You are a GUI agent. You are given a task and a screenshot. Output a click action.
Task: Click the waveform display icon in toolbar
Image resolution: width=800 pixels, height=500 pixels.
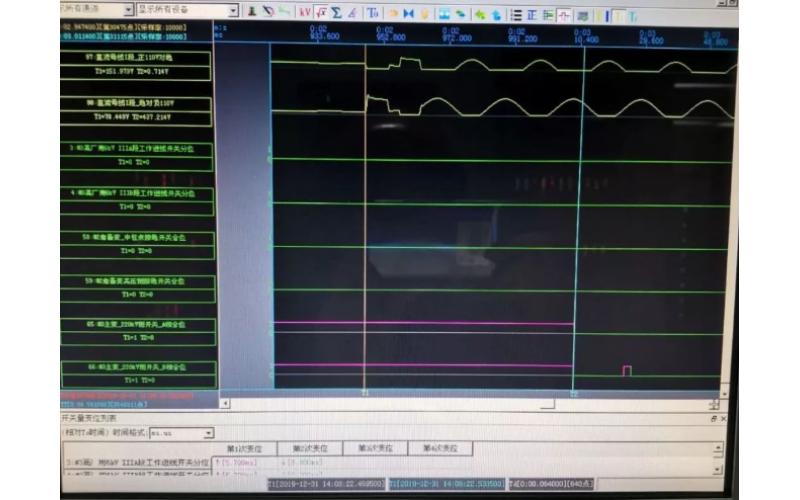pos(564,14)
